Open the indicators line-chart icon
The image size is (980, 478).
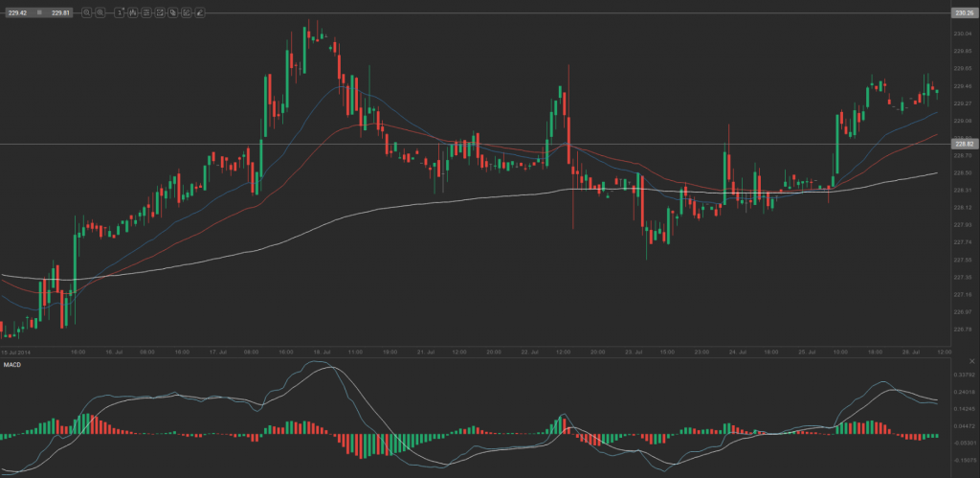click(x=159, y=12)
